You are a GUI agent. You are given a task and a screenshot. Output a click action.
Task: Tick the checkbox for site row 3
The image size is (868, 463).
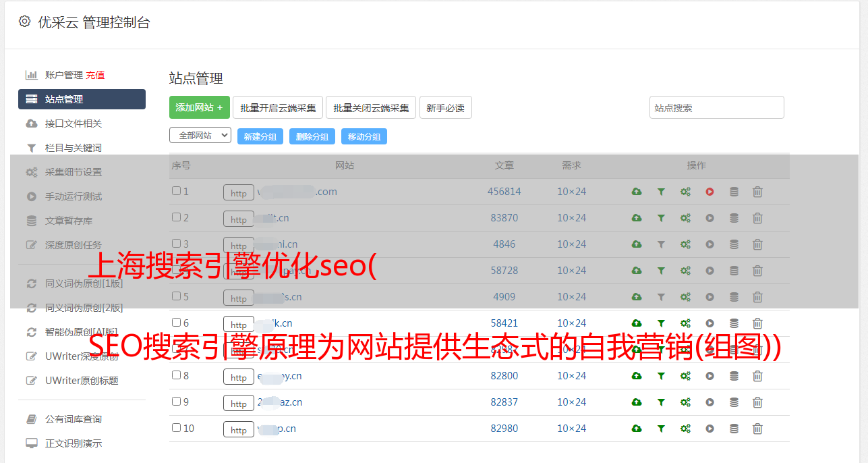(176, 244)
